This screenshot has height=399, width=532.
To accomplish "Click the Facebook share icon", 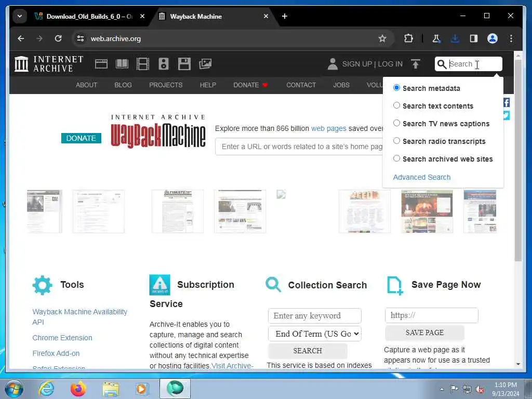I will coord(506,102).
